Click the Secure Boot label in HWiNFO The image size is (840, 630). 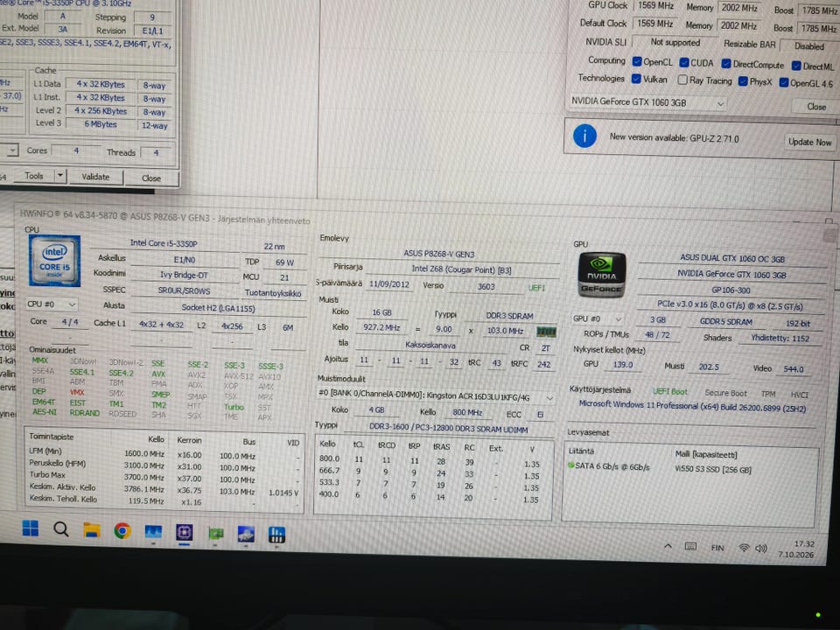pyautogui.click(x=725, y=393)
